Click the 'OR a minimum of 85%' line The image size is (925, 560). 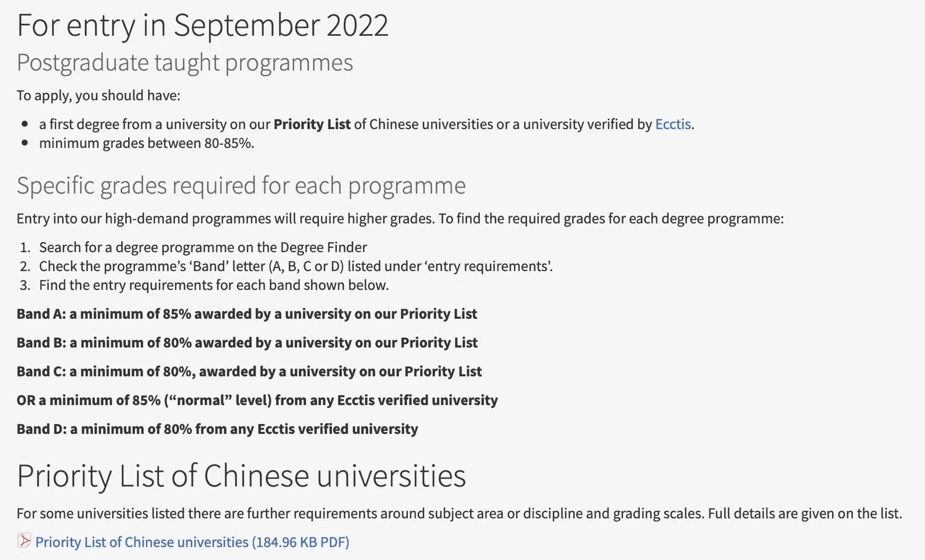257,400
